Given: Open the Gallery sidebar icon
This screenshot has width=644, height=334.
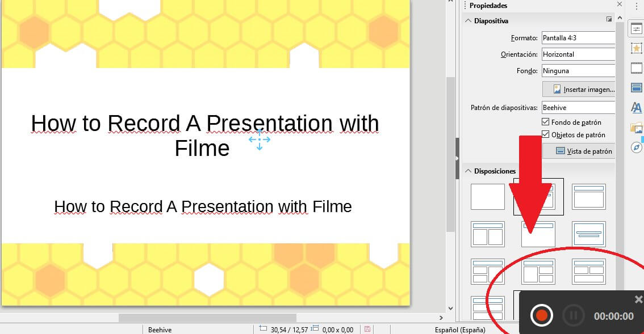Looking at the screenshot, I should tap(636, 128).
